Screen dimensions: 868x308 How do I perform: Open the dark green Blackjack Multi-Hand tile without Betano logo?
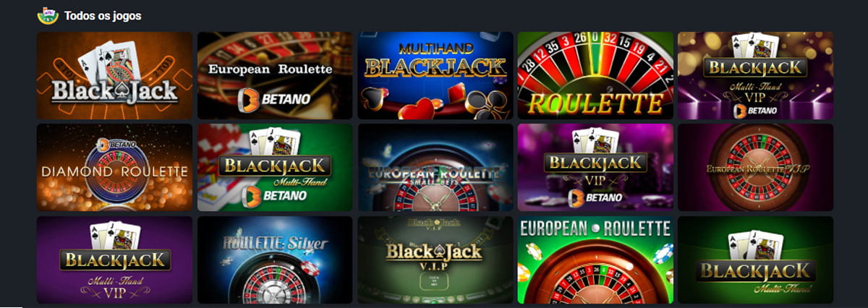tap(755, 260)
